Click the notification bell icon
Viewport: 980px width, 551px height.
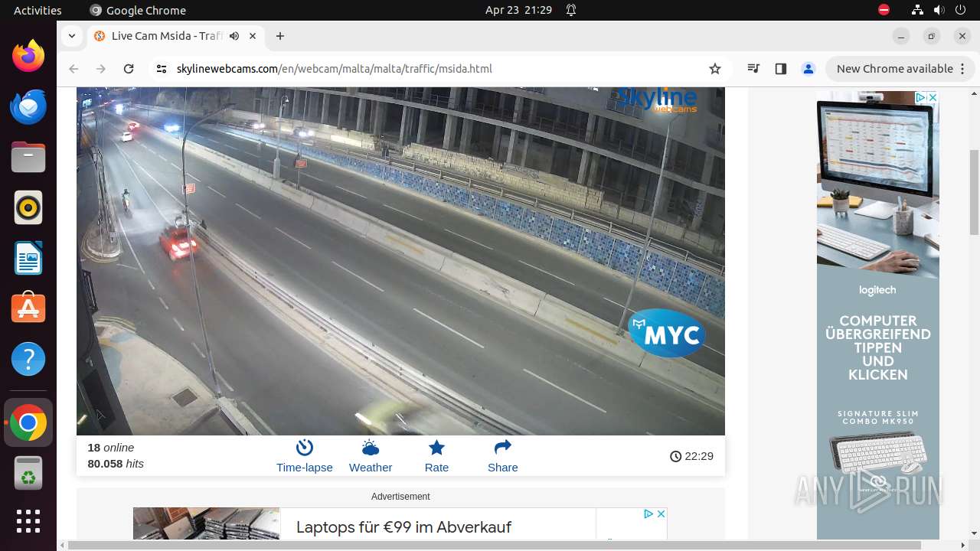coord(571,10)
